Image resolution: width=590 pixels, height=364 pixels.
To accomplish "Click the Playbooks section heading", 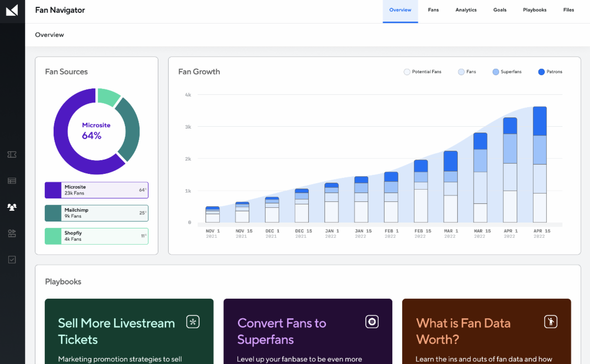I will [x=63, y=282].
